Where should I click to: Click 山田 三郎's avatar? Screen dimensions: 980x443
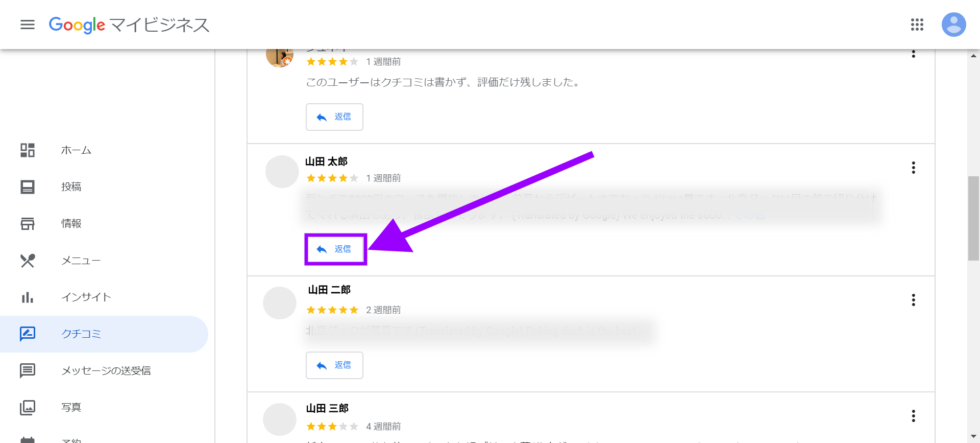pos(280,419)
